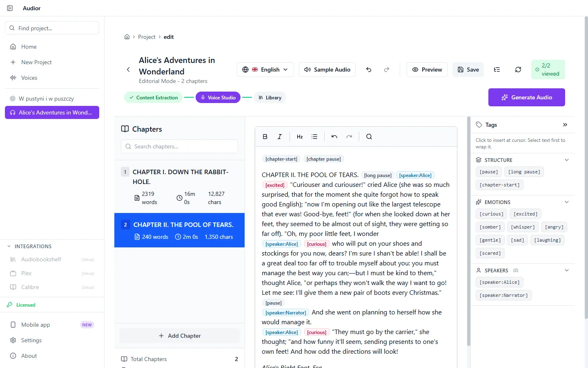Go to the Content Extraction step
Viewport: 588px width, 368px height.
click(154, 98)
